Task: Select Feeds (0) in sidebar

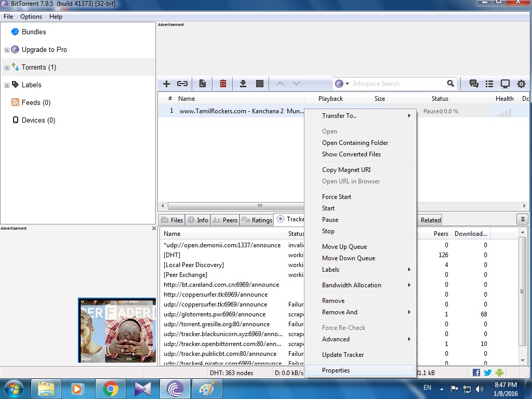Action: click(x=36, y=102)
